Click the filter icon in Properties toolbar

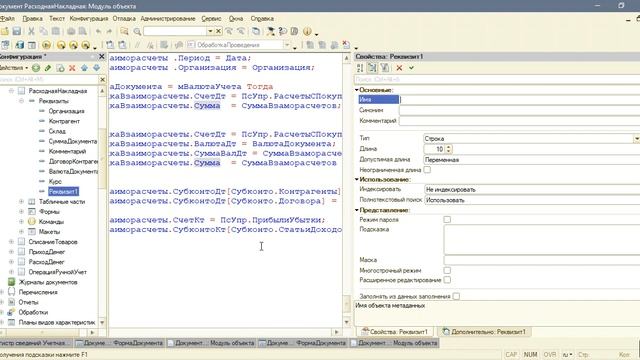(384, 68)
